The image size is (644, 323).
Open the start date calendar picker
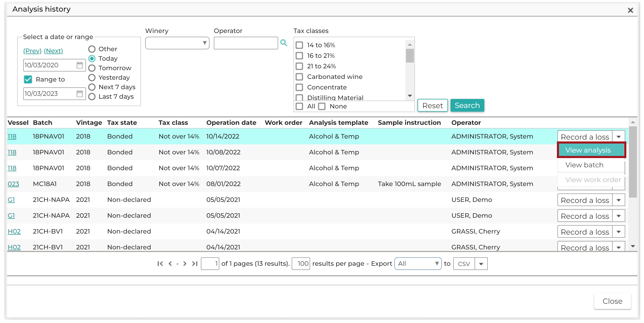pos(80,65)
